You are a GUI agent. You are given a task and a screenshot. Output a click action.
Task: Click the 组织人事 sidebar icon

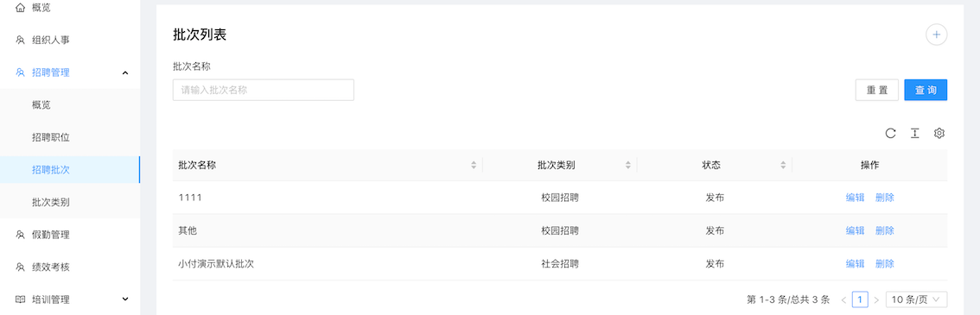point(20,40)
